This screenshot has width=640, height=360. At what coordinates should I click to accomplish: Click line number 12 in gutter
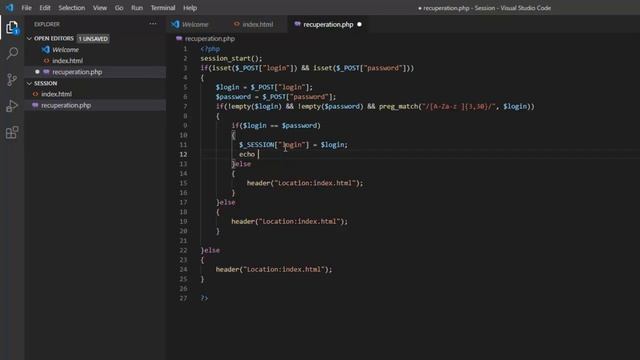[x=183, y=154]
